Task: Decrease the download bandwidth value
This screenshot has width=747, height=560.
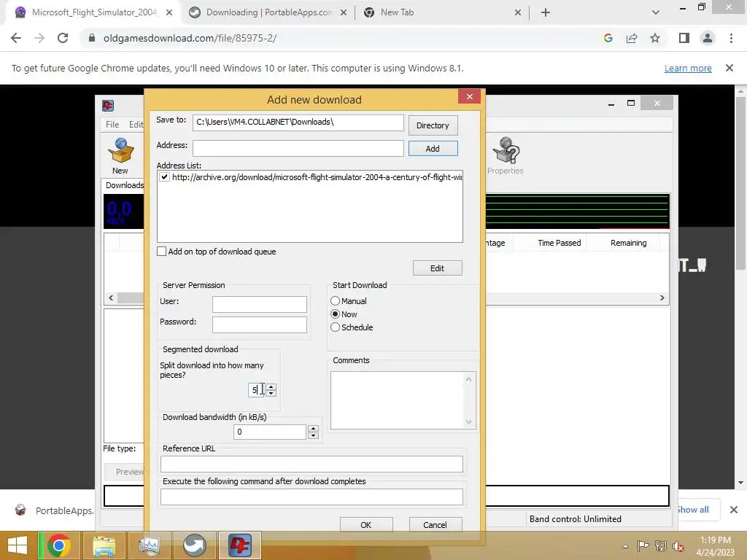Action: coord(313,435)
